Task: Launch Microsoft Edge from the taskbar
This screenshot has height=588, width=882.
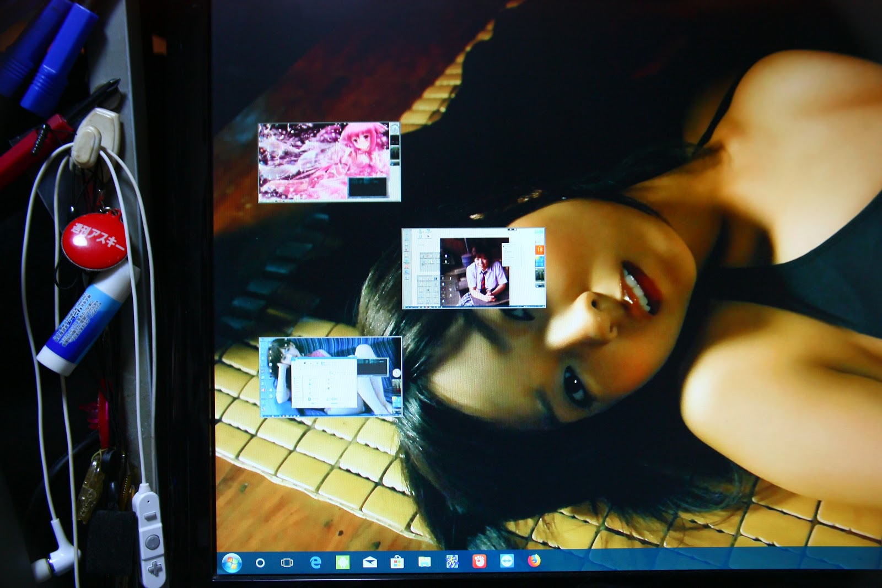Action: pyautogui.click(x=315, y=562)
